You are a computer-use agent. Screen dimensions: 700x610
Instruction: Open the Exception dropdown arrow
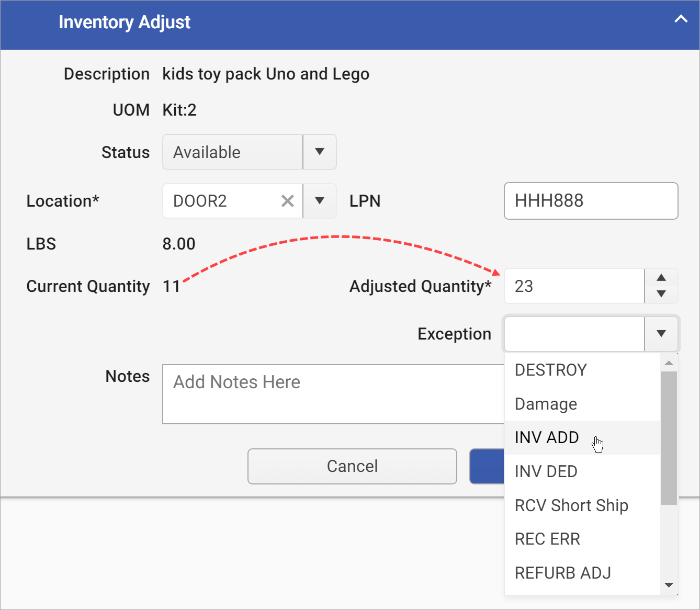(661, 334)
